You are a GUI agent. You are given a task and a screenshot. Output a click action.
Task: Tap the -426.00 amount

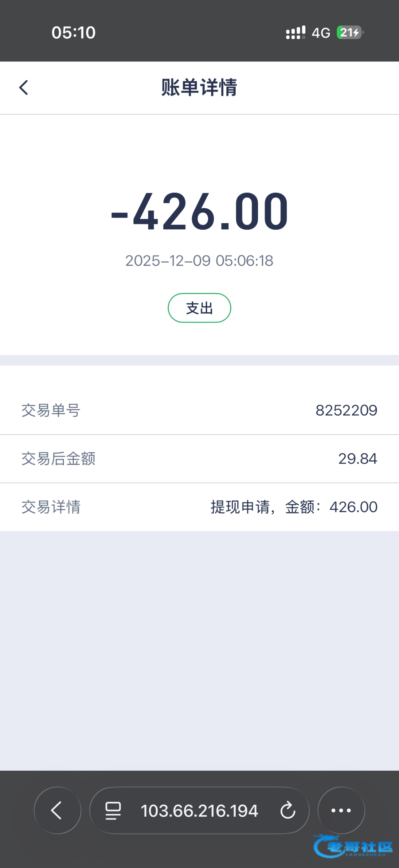(199, 212)
